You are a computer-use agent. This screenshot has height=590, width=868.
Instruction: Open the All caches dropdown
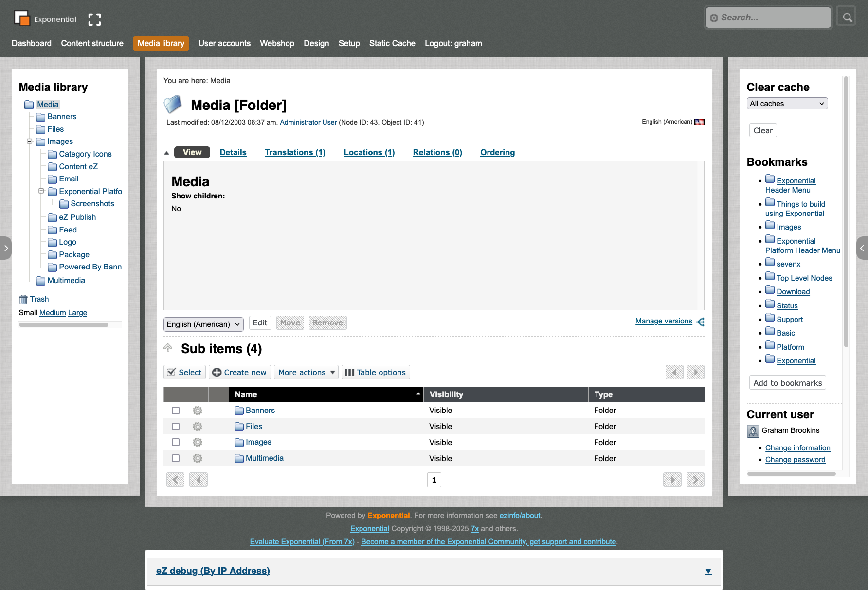click(787, 104)
